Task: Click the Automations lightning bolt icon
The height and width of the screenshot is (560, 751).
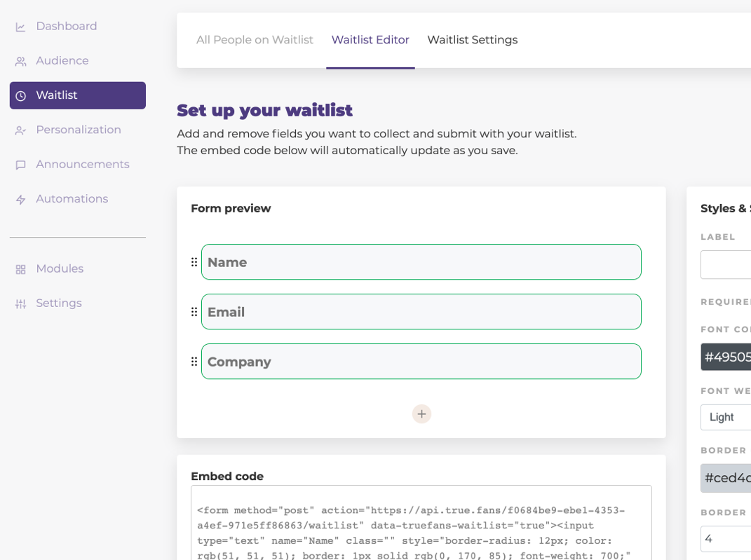Action: (x=20, y=198)
